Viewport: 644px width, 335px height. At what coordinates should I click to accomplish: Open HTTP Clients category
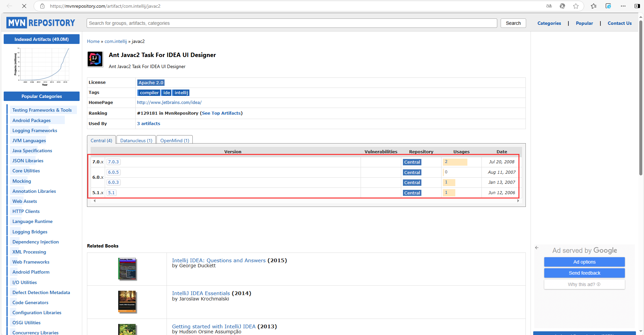tap(26, 211)
